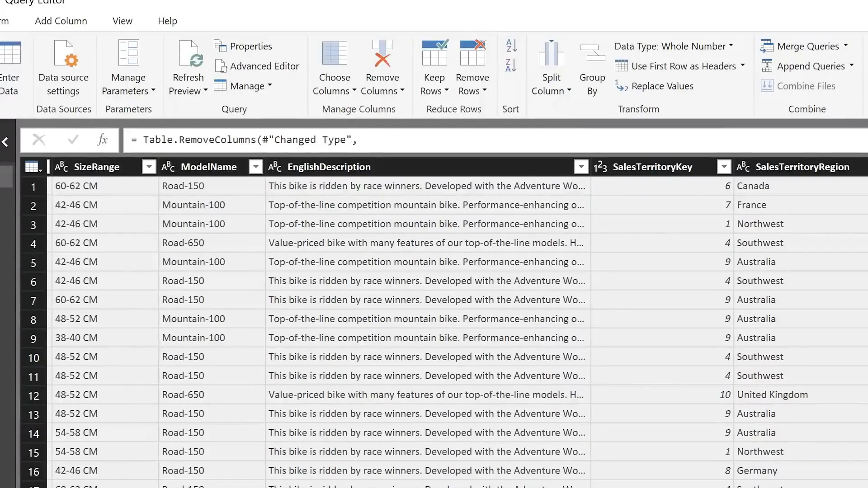This screenshot has height=488, width=868.
Task: Select the SizeRange column header
Action: click(x=97, y=167)
